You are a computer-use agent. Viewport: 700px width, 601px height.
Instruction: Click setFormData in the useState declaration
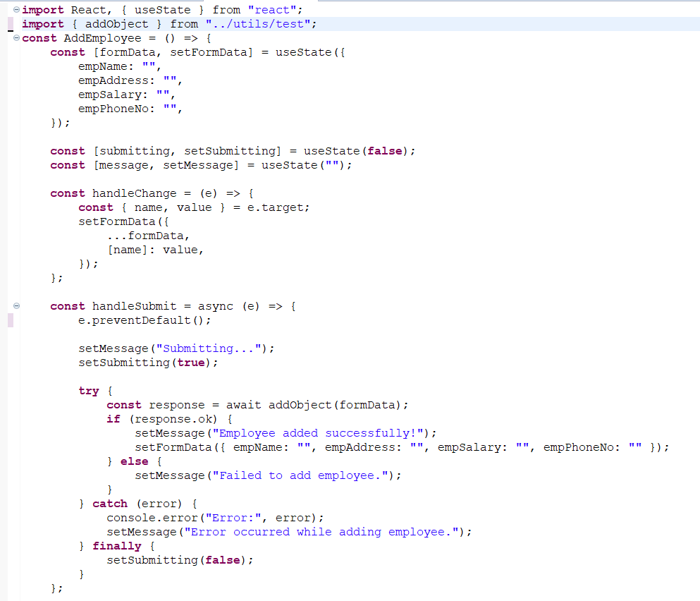pyautogui.click(x=209, y=52)
